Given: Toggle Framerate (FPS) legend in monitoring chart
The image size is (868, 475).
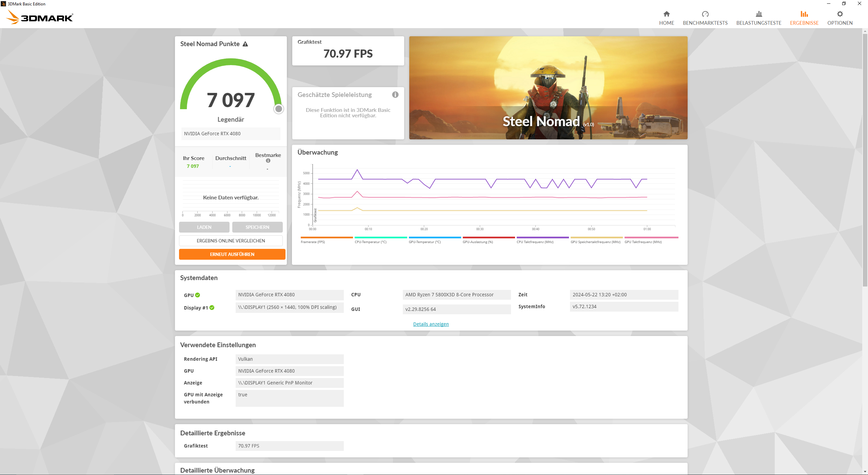Looking at the screenshot, I should pyautogui.click(x=313, y=242).
